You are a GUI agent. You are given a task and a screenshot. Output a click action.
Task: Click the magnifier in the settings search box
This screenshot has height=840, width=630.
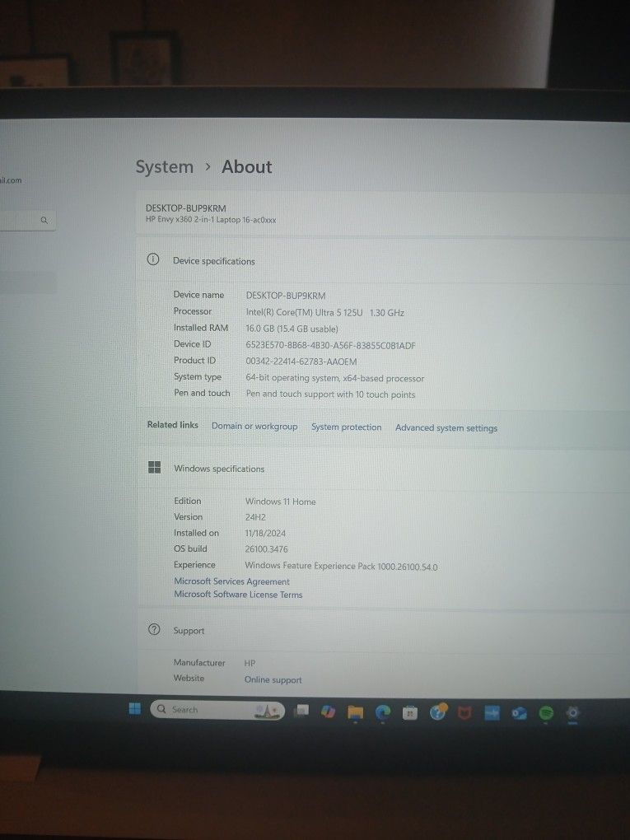click(44, 220)
